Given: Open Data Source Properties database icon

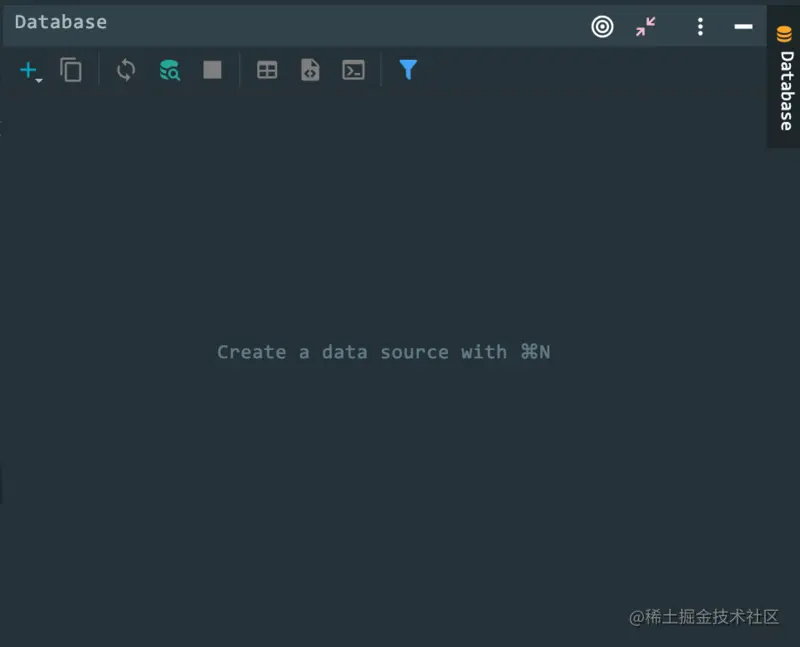Looking at the screenshot, I should [x=169, y=70].
